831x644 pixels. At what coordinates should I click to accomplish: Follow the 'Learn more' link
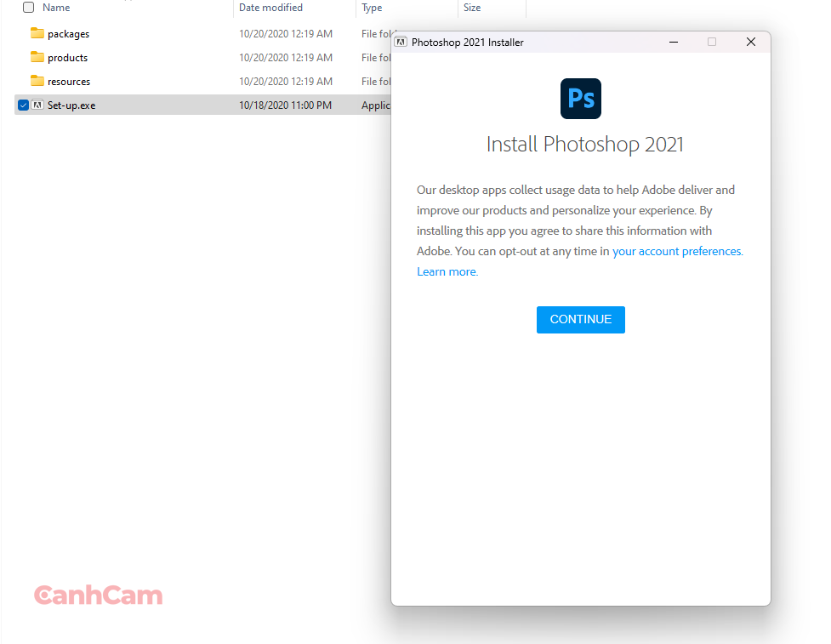[447, 271]
